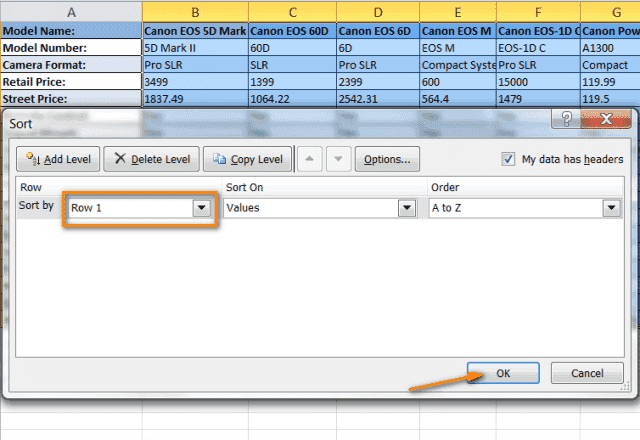Select column B header
The width and height of the screenshot is (640, 440).
(x=195, y=11)
